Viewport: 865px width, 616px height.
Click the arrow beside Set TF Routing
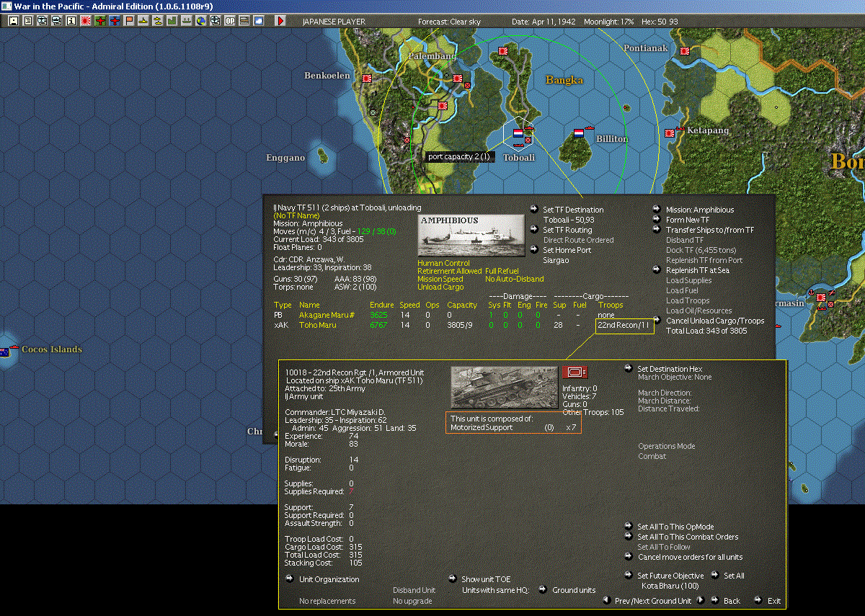[x=534, y=230]
